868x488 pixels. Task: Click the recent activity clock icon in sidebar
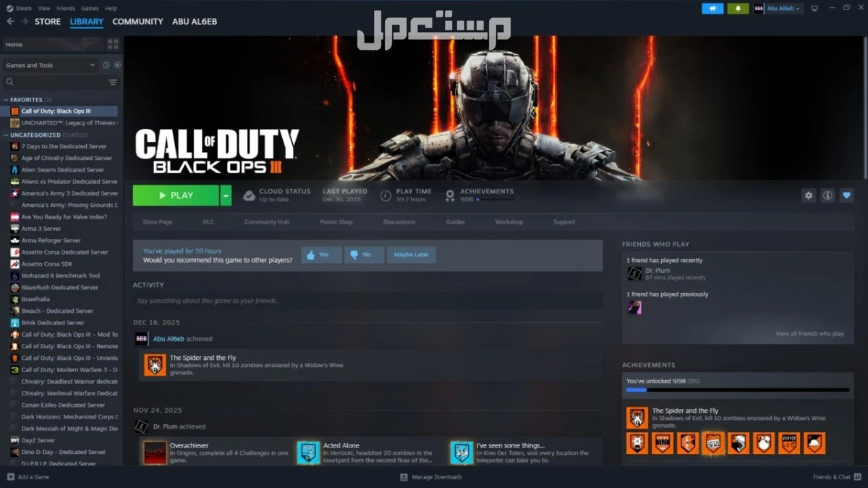point(106,65)
